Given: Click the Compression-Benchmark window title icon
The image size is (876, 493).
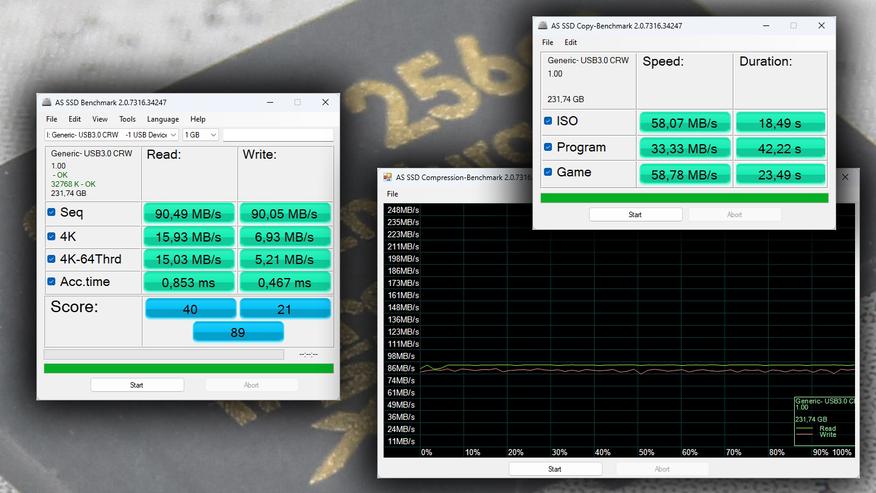Looking at the screenshot, I should 388,177.
